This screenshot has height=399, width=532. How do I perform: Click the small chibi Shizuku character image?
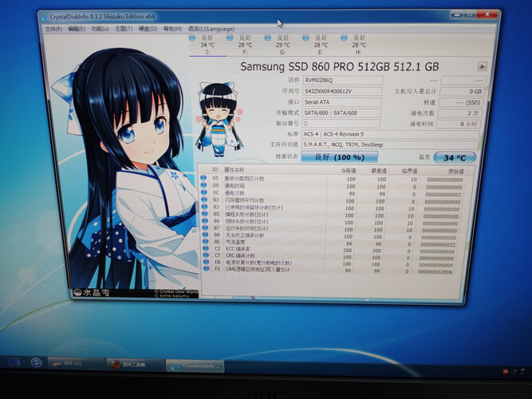pos(219,119)
